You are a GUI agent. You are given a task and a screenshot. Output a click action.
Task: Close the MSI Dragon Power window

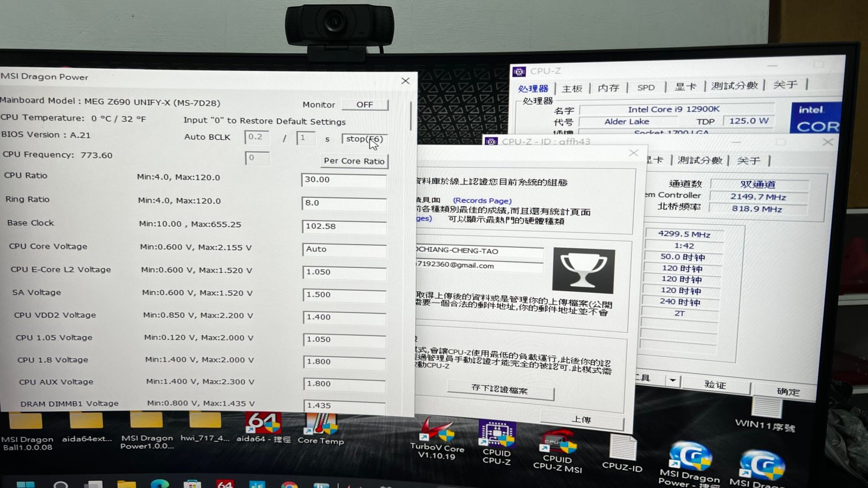pyautogui.click(x=405, y=81)
